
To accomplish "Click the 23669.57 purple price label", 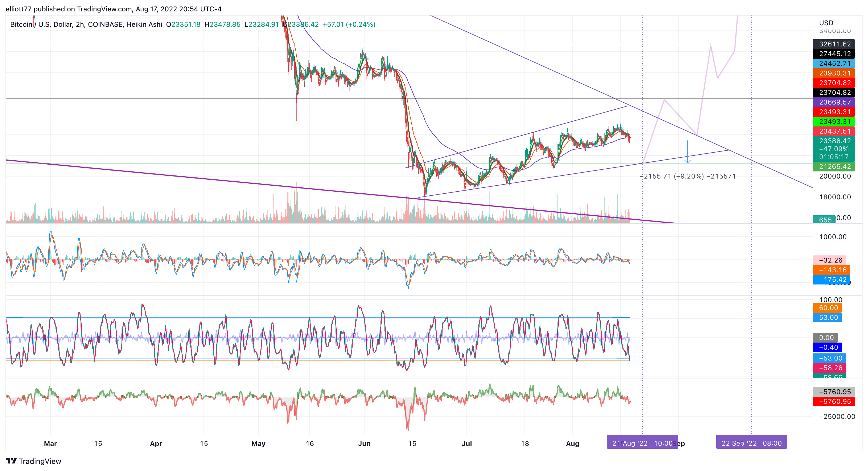I will pos(834,102).
